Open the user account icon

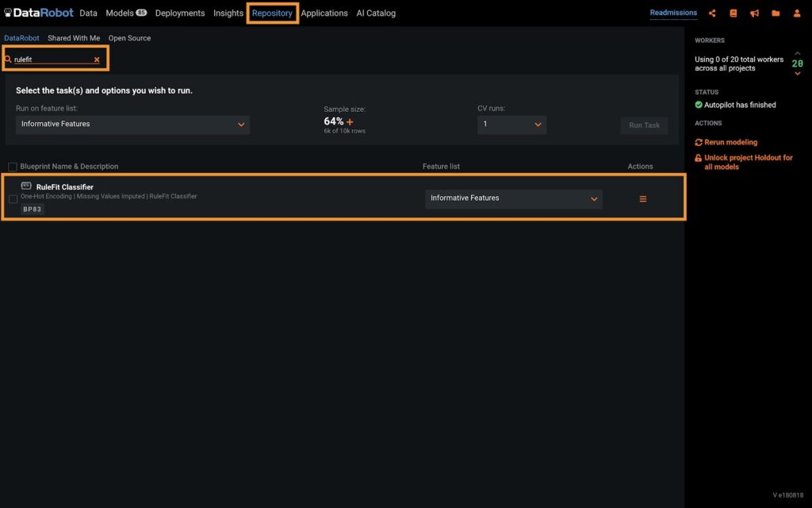tap(797, 13)
